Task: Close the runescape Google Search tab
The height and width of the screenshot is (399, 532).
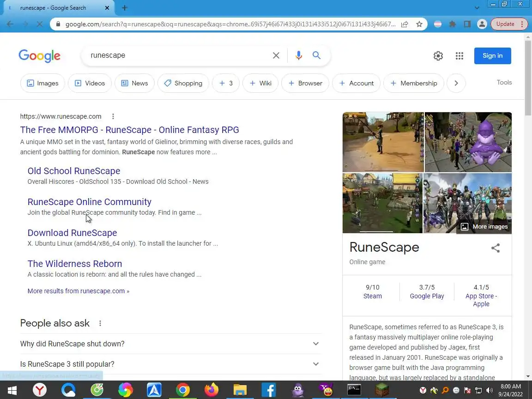Action: click(107, 8)
